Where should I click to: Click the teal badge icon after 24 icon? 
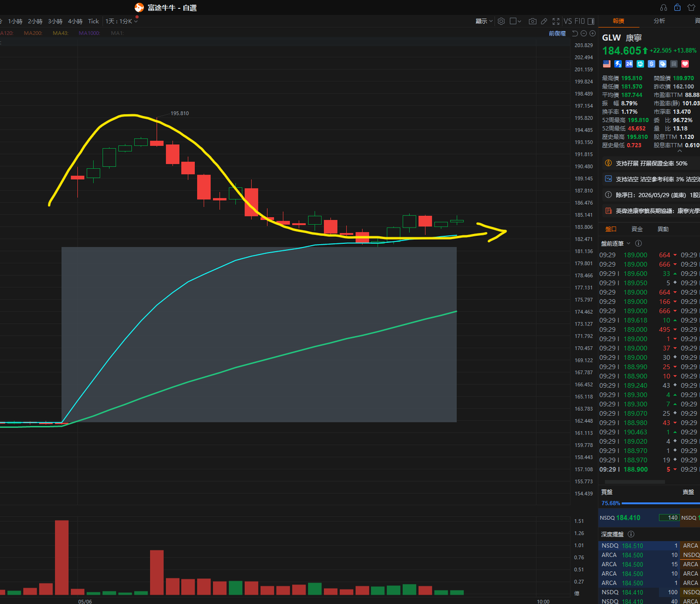640,64
